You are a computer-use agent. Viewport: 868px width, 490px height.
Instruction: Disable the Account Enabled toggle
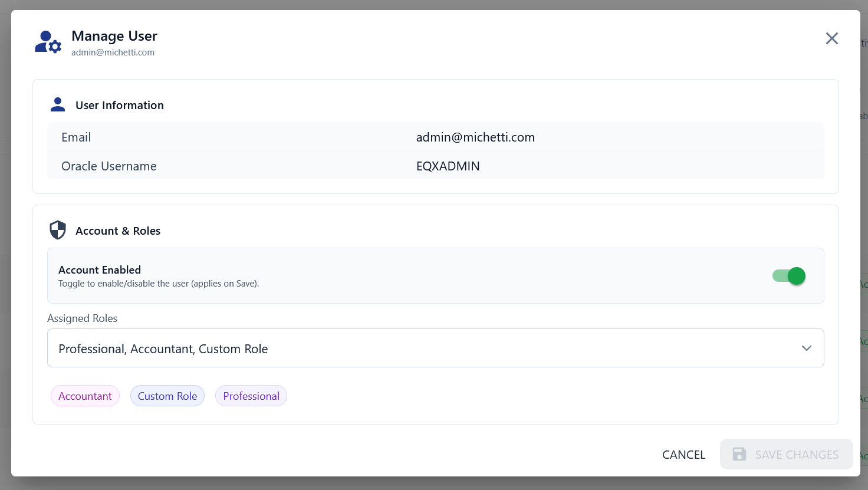[788, 275]
